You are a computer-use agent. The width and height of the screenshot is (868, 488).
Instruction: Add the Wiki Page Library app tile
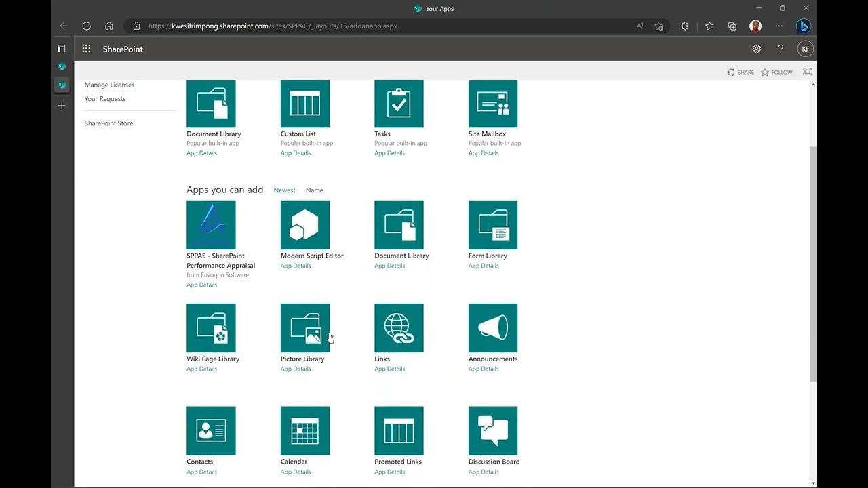point(211,328)
